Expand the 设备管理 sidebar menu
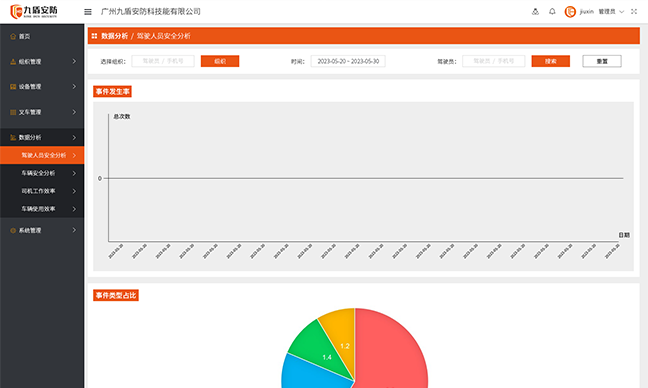This screenshot has height=388, width=648. coord(42,87)
